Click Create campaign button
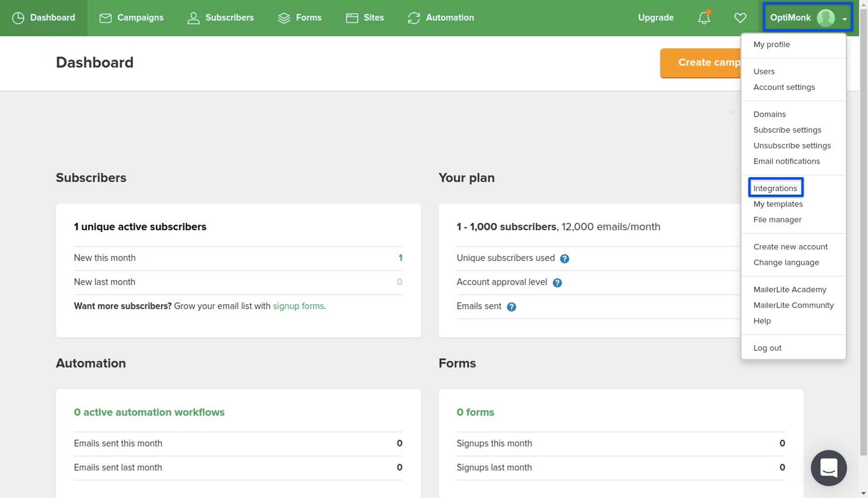This screenshot has height=498, width=868. (x=700, y=63)
